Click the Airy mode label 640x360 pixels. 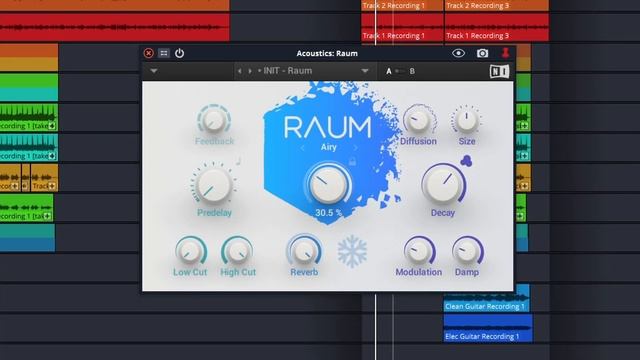coord(329,147)
